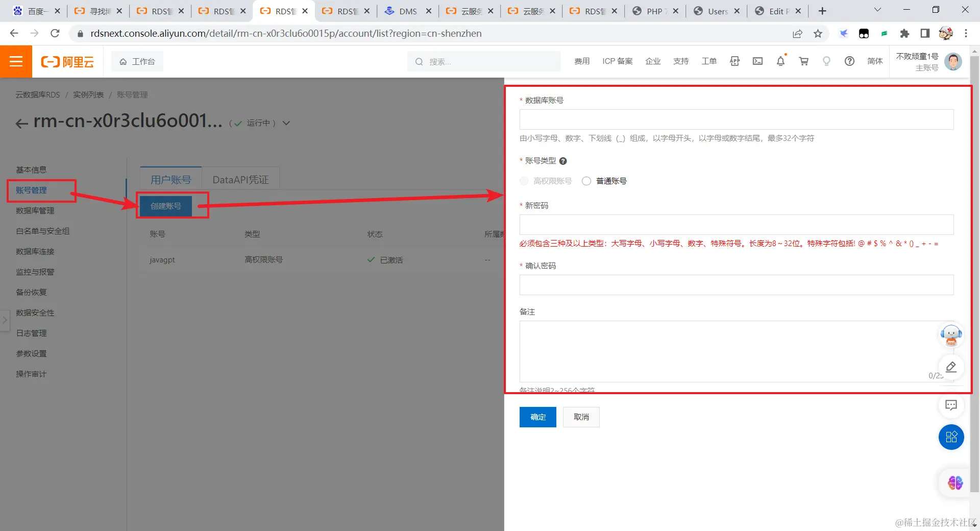
Task: Toggle browser side panel icon
Action: point(925,33)
